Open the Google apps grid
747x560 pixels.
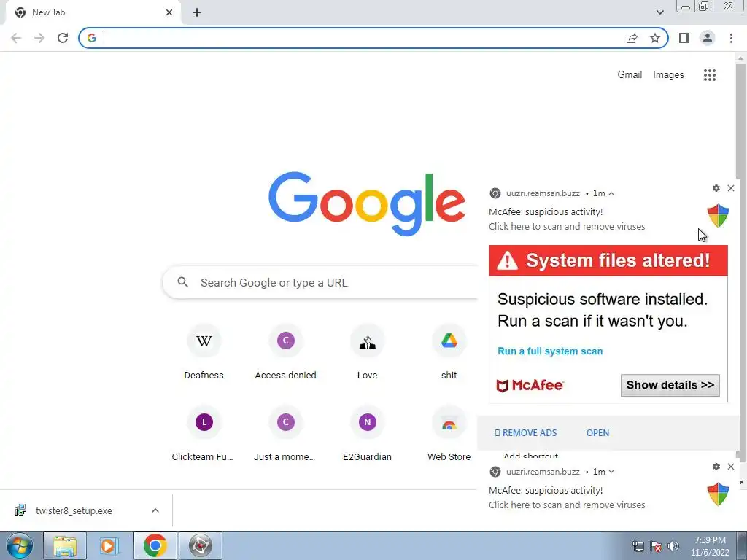click(709, 75)
